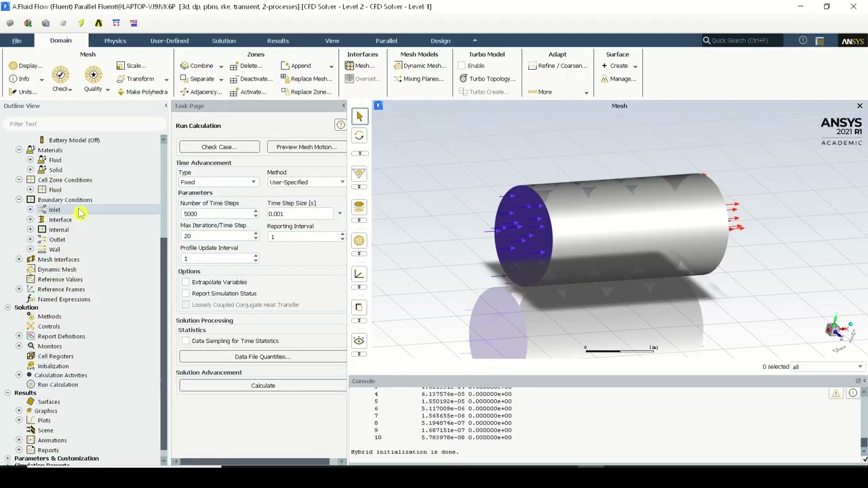Image resolution: width=868 pixels, height=488 pixels.
Task: Switch to the Physics ribbon tab
Action: pos(115,41)
